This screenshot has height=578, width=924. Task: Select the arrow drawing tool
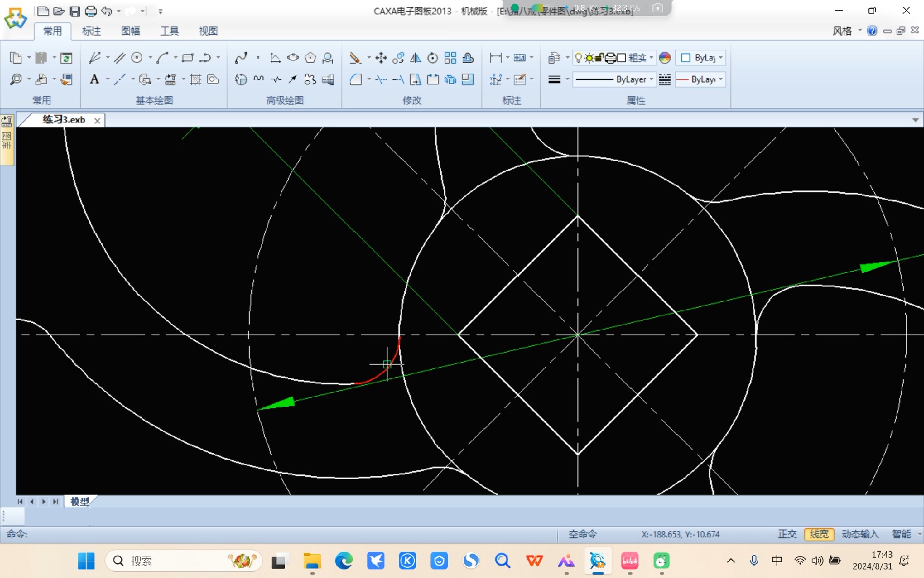click(x=292, y=79)
